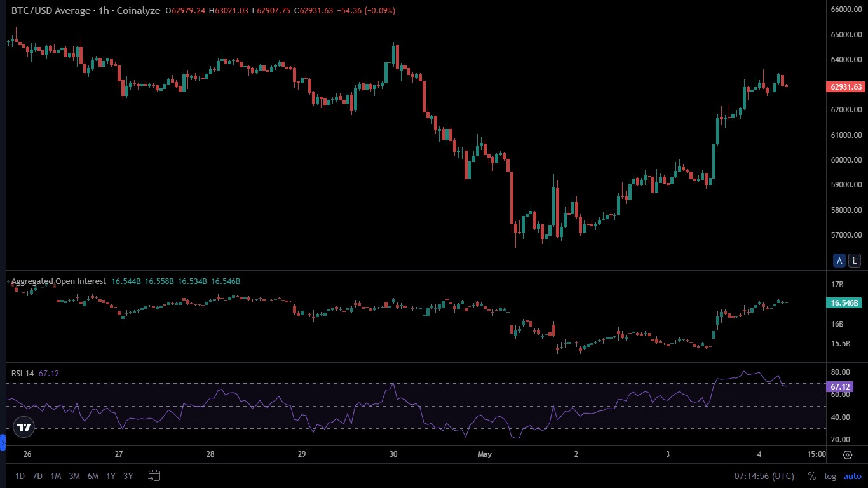
Task: Open the go-to-date calendar icon
Action: coord(154,475)
